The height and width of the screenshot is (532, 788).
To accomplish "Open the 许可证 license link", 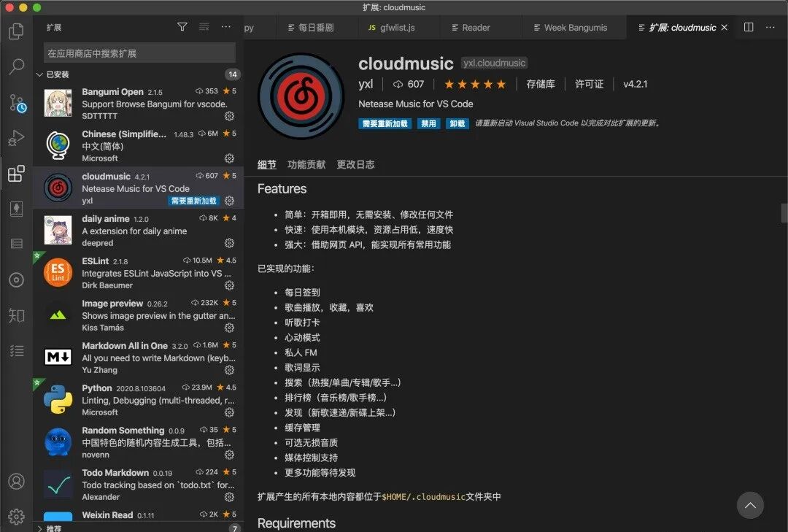I will click(589, 84).
